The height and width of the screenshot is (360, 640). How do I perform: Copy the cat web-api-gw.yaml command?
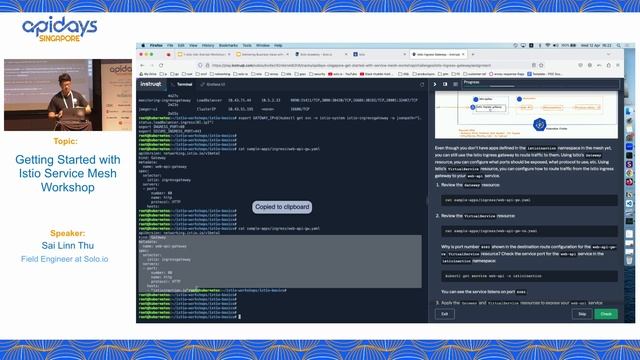tap(529, 200)
